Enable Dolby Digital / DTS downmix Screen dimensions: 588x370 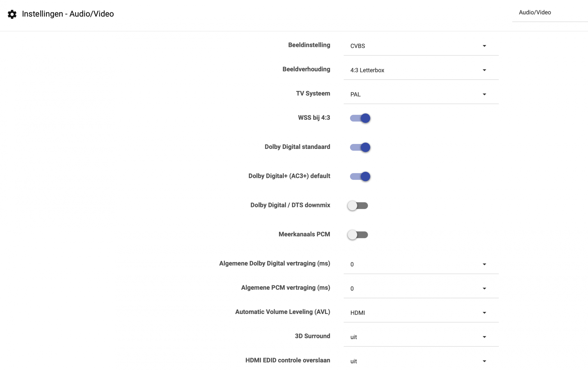(357, 206)
